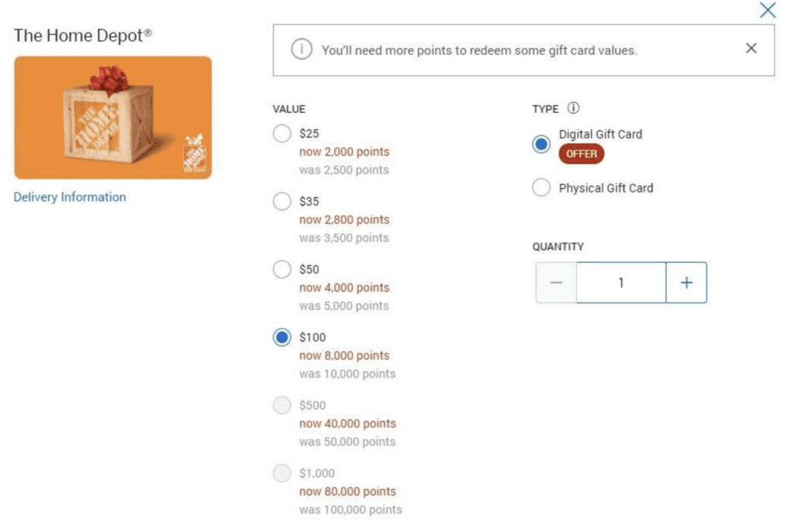Click the info icon next to TYPE
792x532 pixels.
click(574, 108)
